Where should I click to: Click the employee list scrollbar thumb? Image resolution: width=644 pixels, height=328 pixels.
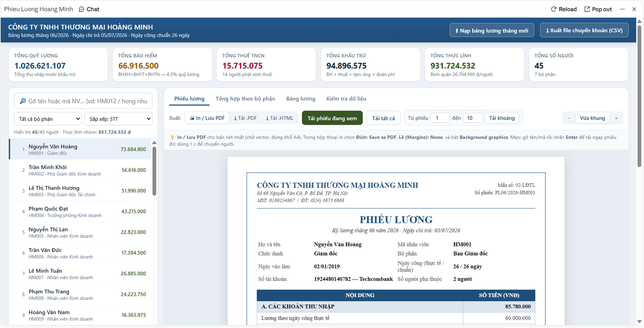point(154,171)
